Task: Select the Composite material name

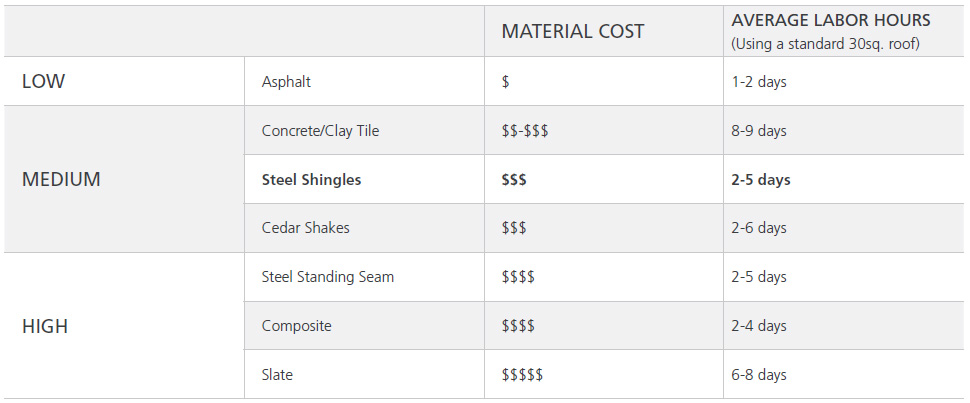Action: (x=296, y=326)
